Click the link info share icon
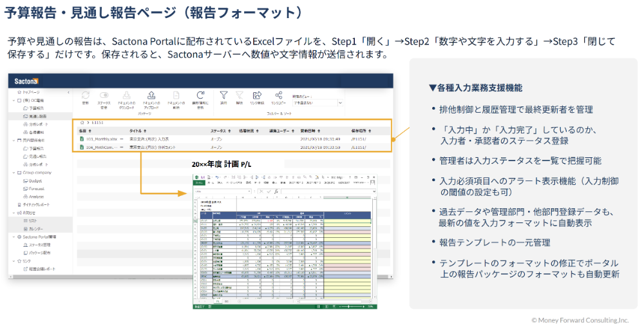 click(257, 95)
